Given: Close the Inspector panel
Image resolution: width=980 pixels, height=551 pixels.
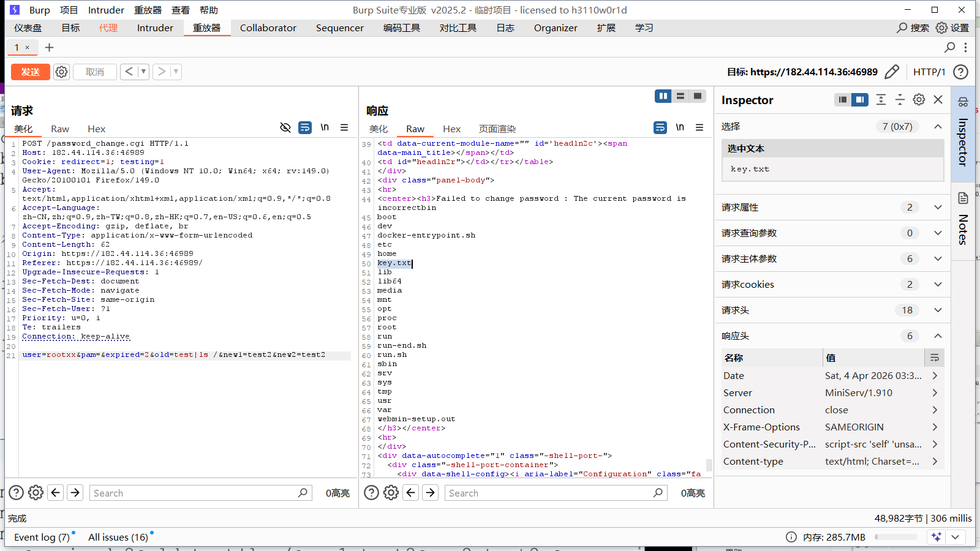Looking at the screenshot, I should click(x=938, y=99).
